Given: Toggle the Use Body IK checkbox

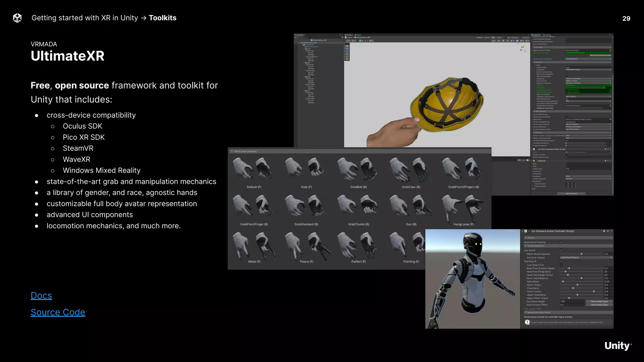Looking at the screenshot, I should tap(561, 261).
